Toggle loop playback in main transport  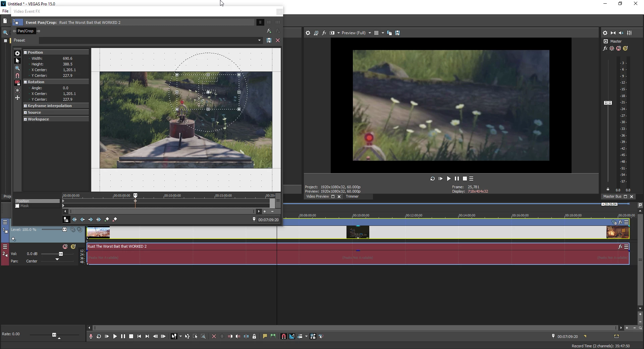[99, 336]
